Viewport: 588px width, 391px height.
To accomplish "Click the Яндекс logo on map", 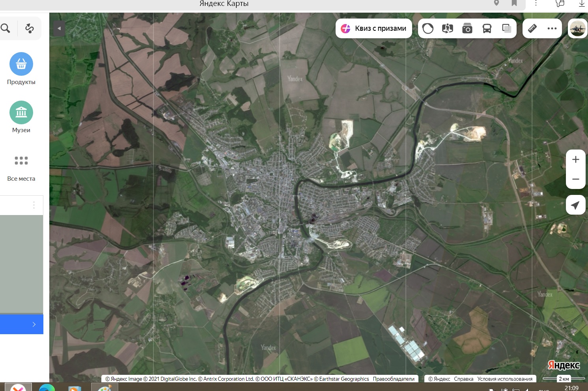I will point(564,365).
